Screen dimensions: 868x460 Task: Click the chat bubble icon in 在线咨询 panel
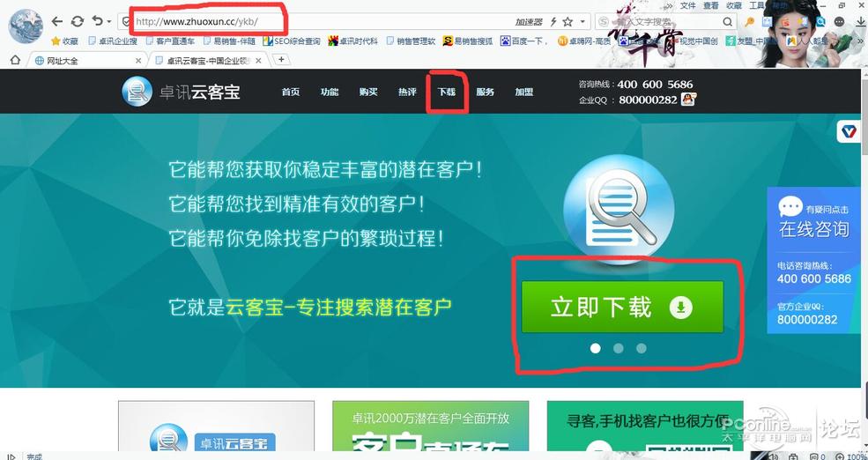tap(790, 206)
